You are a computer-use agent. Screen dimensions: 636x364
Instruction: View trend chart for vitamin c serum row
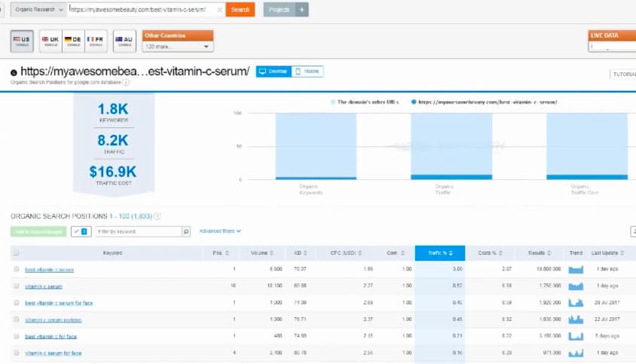tap(576, 286)
